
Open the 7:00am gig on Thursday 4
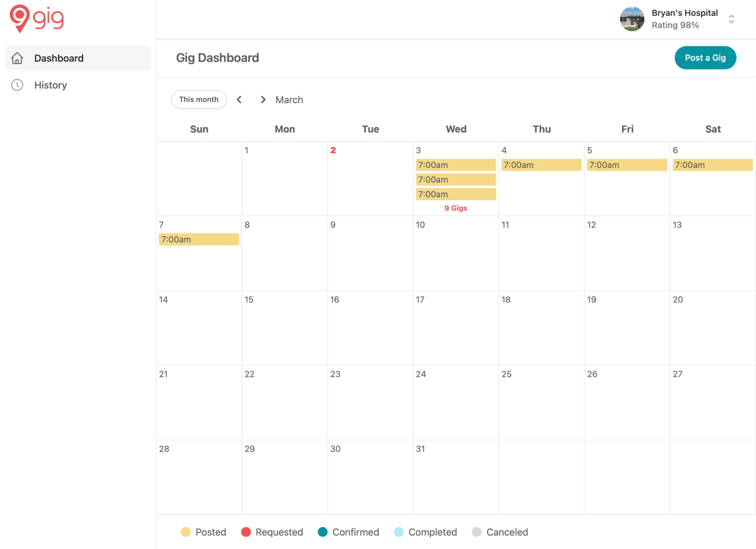pyautogui.click(x=541, y=165)
